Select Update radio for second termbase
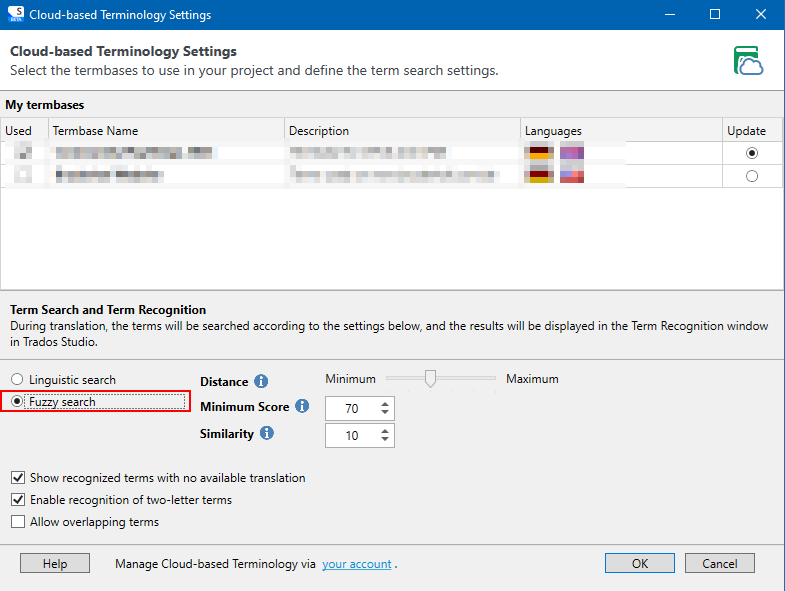 point(751,176)
